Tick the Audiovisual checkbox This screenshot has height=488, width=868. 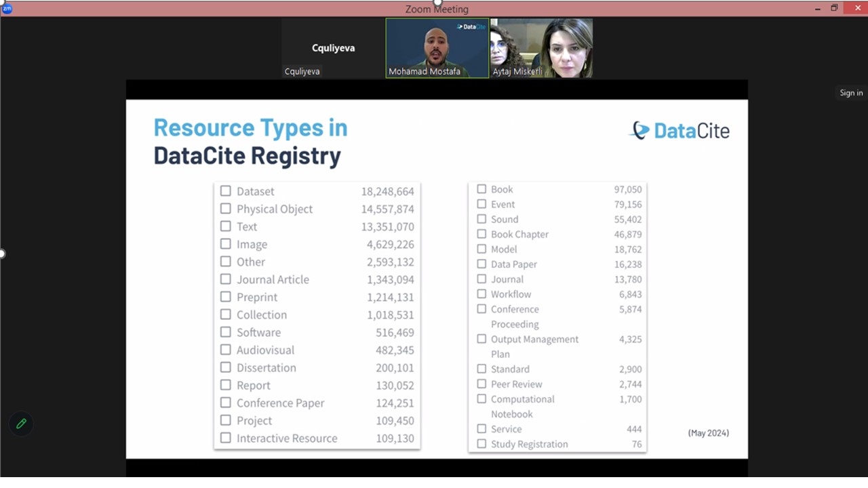click(225, 350)
